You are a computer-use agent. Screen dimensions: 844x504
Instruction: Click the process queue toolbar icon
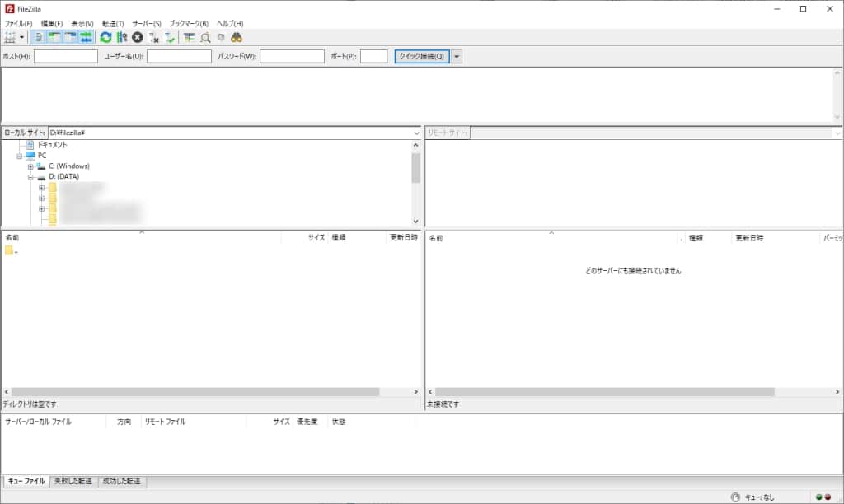[x=122, y=37]
